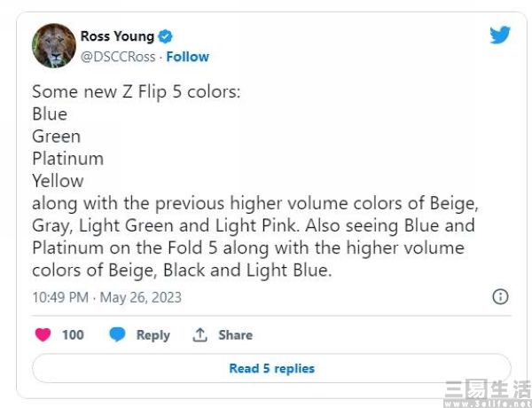Click the May 26, 2023 date
The width and height of the screenshot is (532, 408).
[x=140, y=297]
